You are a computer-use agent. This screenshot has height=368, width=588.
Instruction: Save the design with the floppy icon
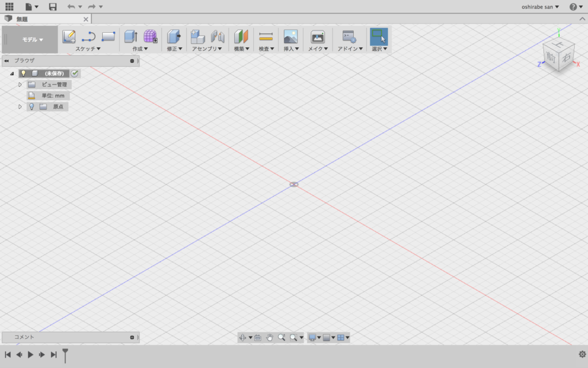tap(53, 6)
